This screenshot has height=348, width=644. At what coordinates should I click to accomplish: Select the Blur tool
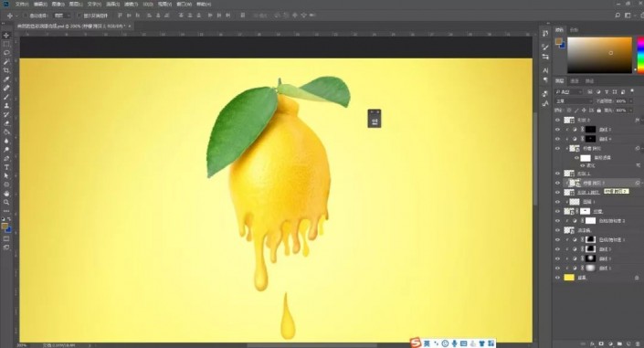(x=6, y=141)
